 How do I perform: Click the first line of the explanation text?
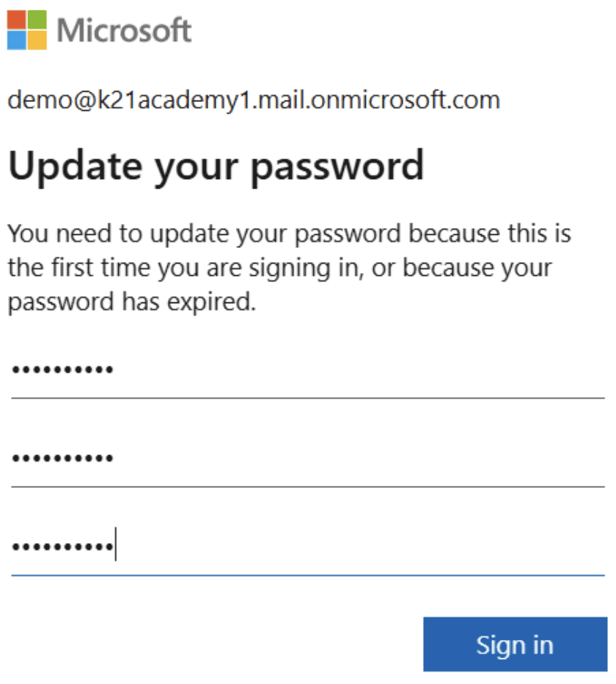[x=289, y=234]
